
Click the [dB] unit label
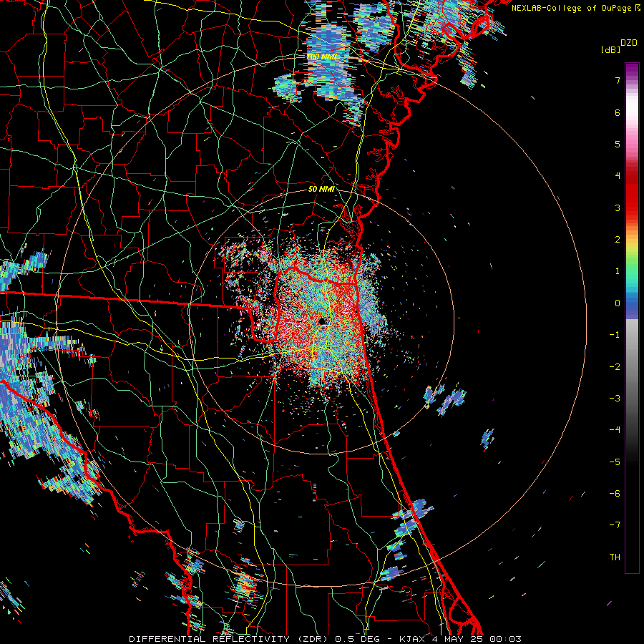point(610,49)
